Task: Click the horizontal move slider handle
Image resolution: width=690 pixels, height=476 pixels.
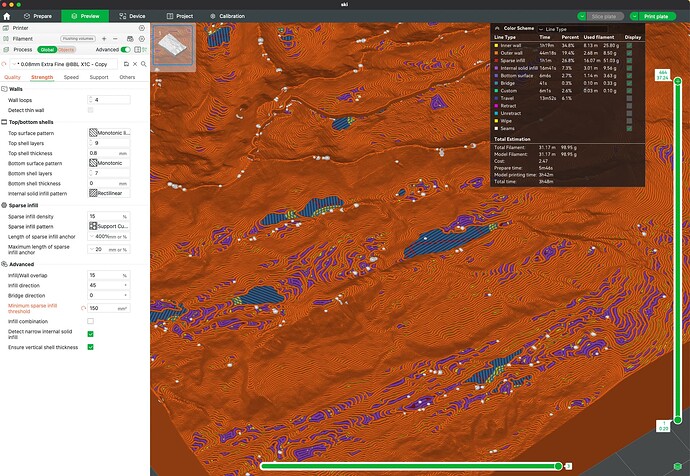Action: 558,466
